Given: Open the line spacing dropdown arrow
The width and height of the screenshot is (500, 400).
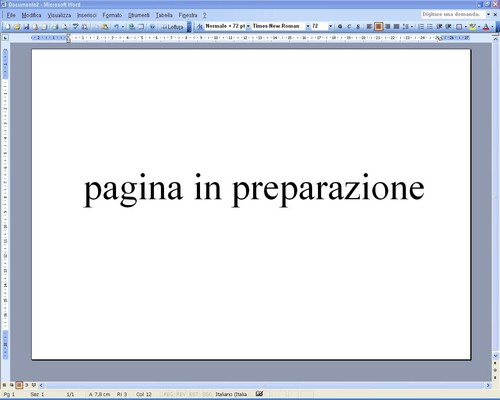Looking at the screenshot, I should click(412, 26).
